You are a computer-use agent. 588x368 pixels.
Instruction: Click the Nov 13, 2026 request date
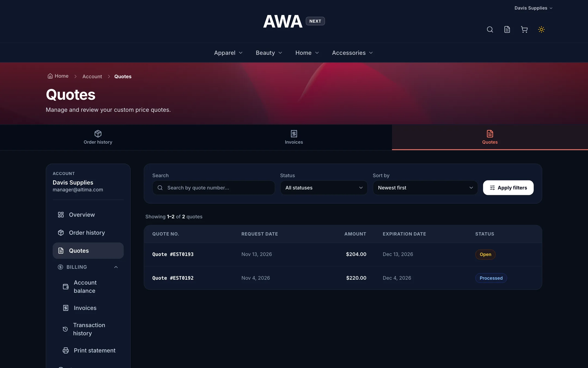(x=256, y=254)
